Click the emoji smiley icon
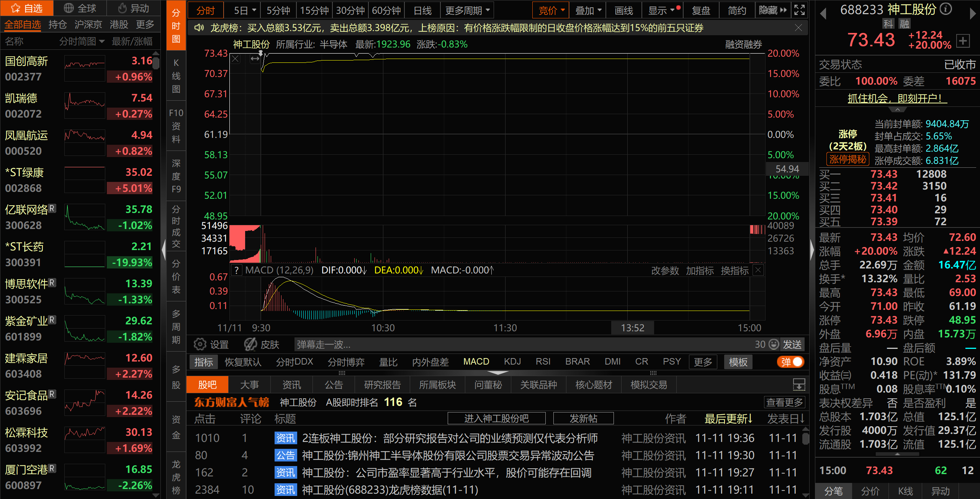The height and width of the screenshot is (499, 980). [774, 344]
